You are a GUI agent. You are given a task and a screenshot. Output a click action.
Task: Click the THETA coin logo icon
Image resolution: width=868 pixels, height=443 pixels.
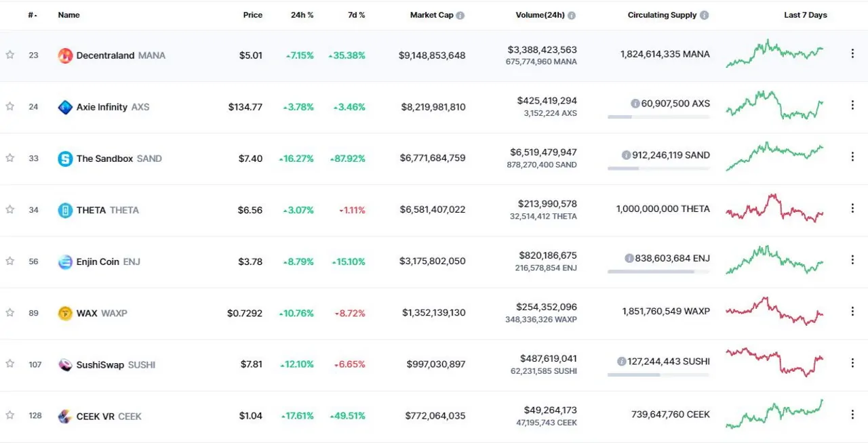(x=65, y=210)
